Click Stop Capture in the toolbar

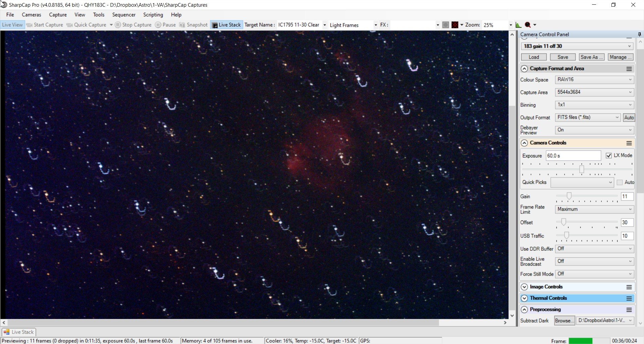click(133, 25)
